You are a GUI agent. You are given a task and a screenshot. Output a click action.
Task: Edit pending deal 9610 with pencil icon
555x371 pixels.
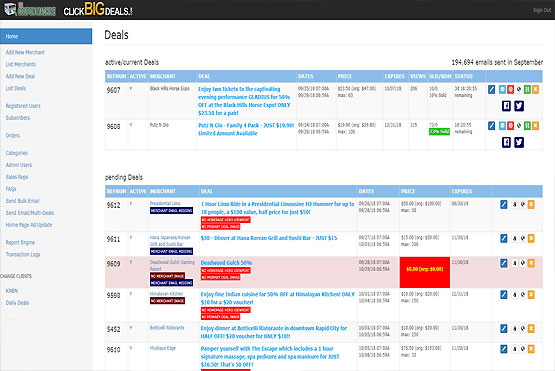point(504,349)
